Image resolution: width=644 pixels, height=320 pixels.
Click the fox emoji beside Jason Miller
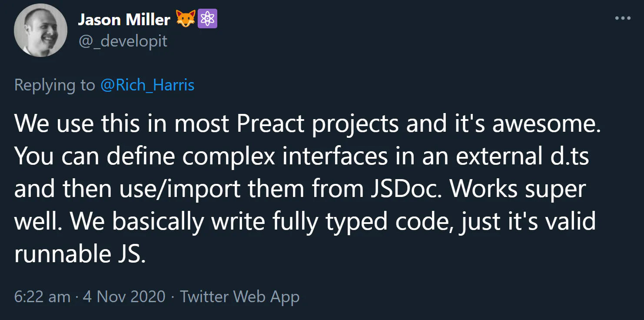pyautogui.click(x=185, y=20)
